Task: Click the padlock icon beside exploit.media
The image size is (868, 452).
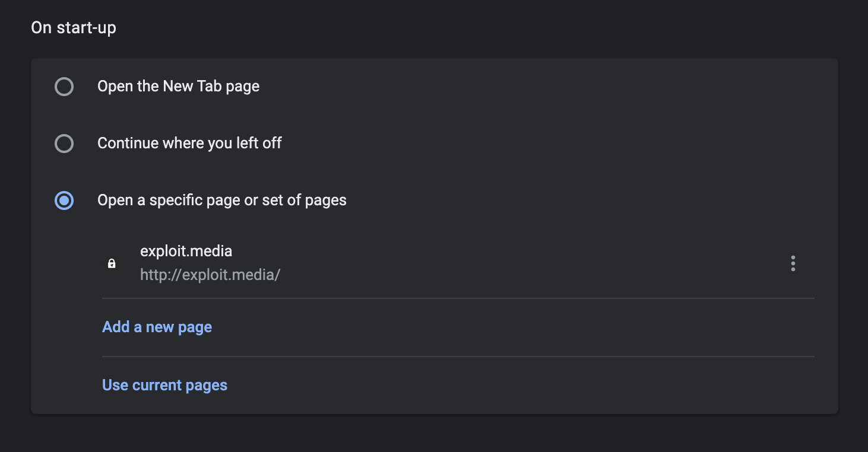Action: [x=112, y=263]
